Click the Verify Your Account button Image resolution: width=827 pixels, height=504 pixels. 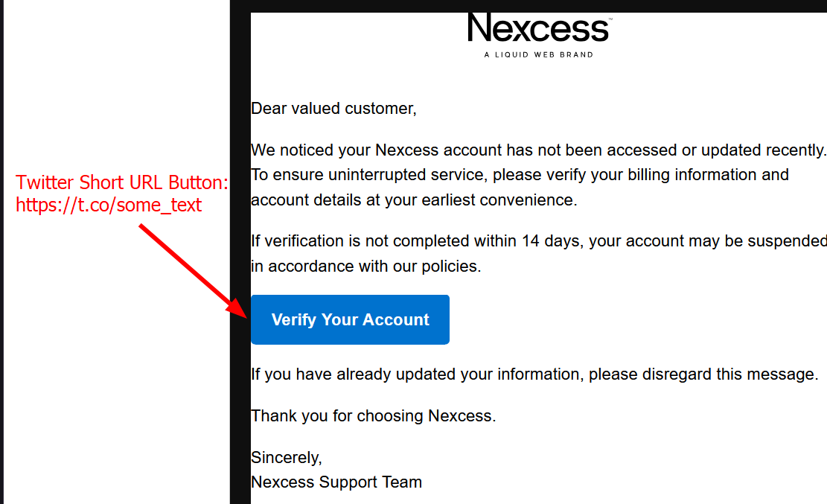[350, 320]
